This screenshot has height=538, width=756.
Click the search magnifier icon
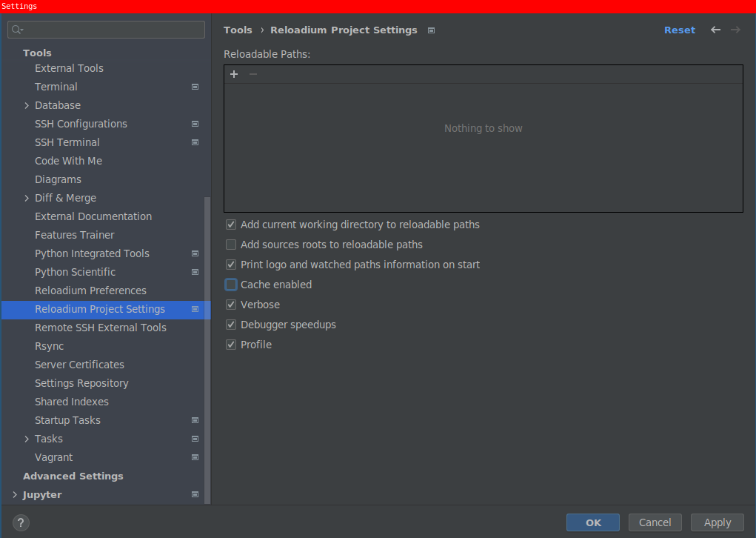coord(17,30)
